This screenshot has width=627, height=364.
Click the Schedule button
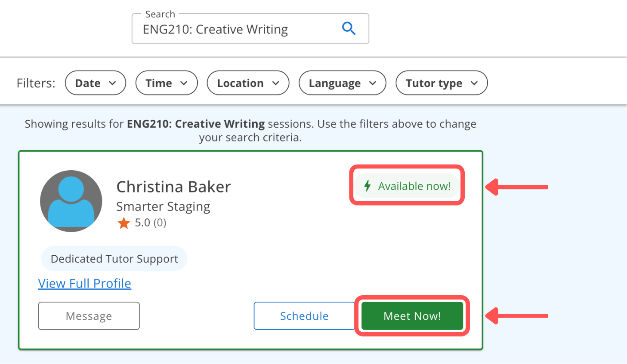[x=304, y=316]
